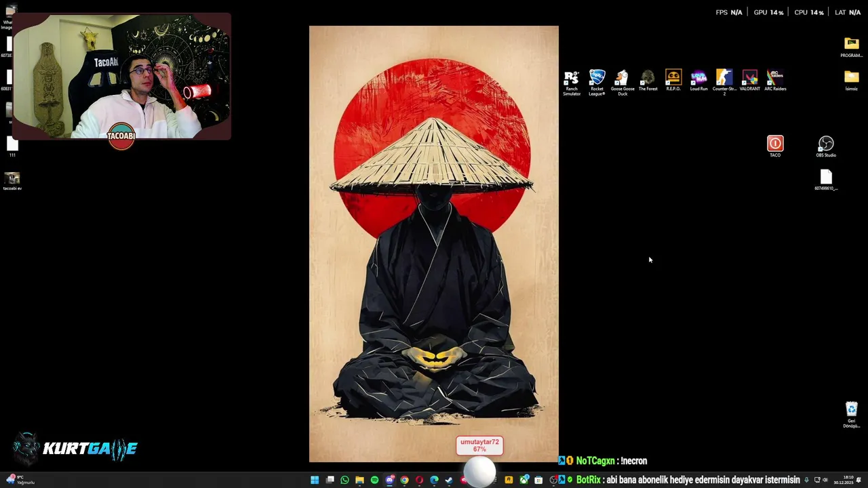Open the OBS Studio desktop shortcut

(x=826, y=146)
